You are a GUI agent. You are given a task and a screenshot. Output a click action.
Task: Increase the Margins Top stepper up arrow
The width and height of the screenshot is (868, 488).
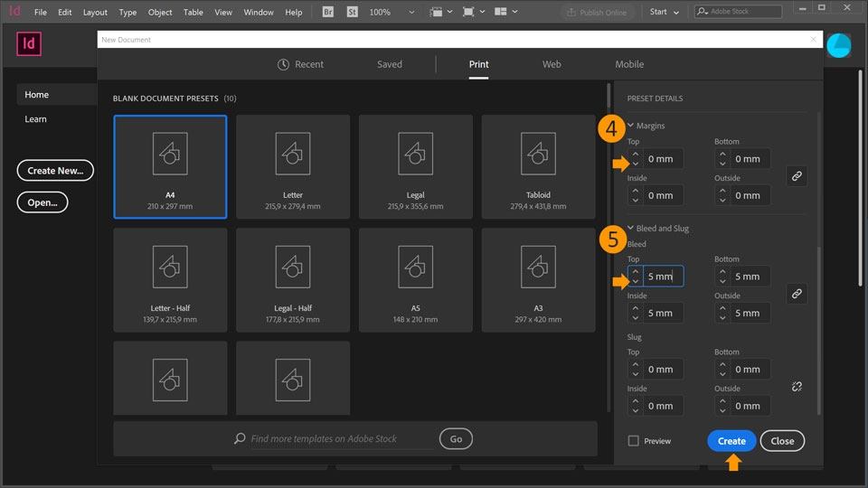point(636,154)
